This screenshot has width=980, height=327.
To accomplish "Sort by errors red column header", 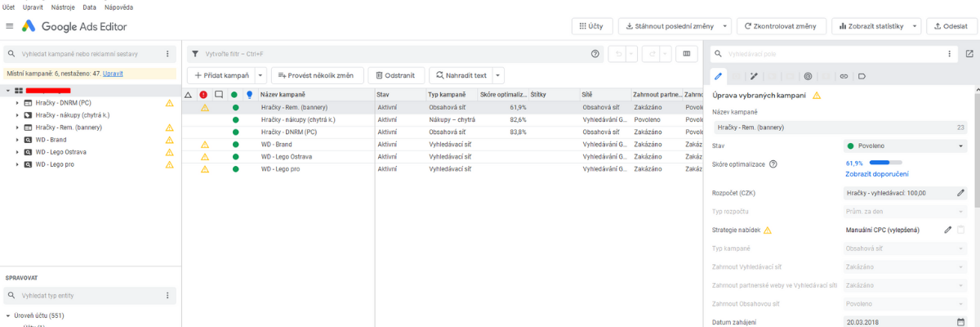I will [203, 95].
